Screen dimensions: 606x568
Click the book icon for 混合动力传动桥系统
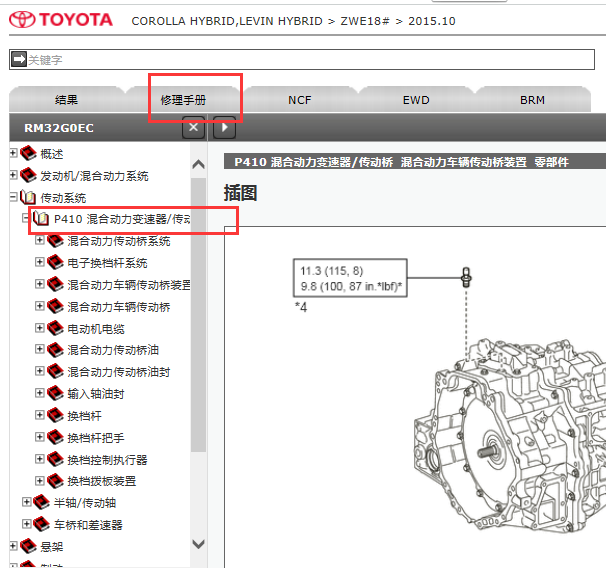(55, 240)
